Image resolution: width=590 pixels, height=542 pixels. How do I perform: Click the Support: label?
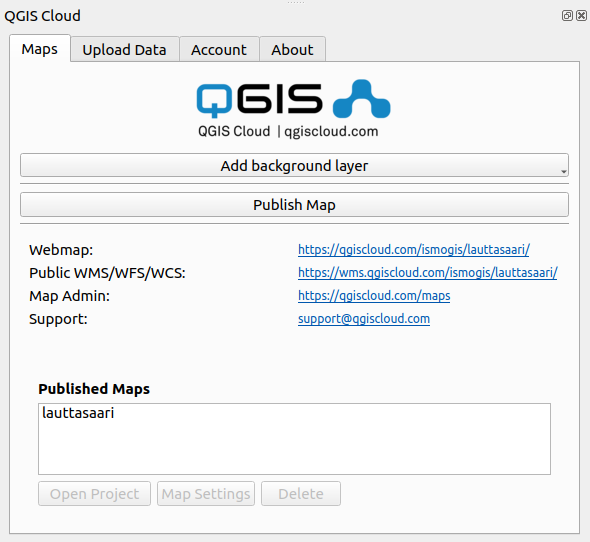click(58, 319)
